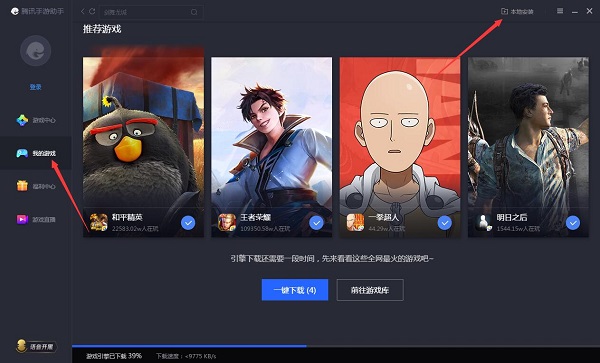Open 游戏中心 in the sidebar

(36, 120)
